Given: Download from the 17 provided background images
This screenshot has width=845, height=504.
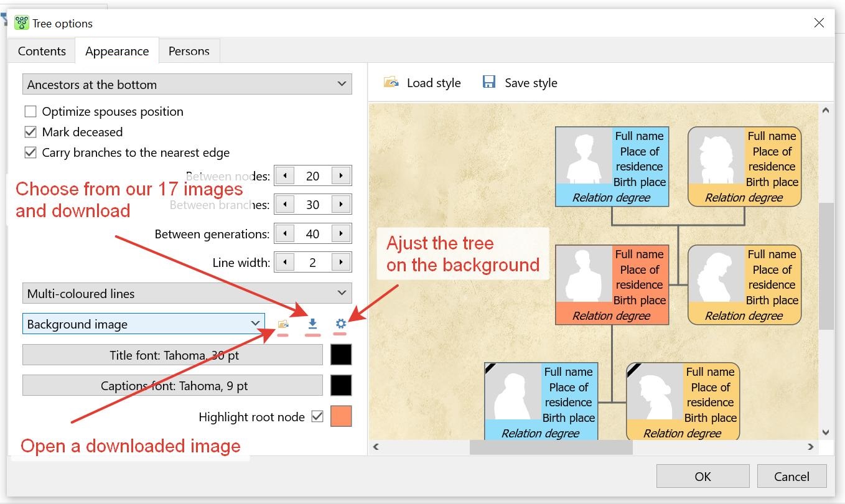Looking at the screenshot, I should pos(312,324).
